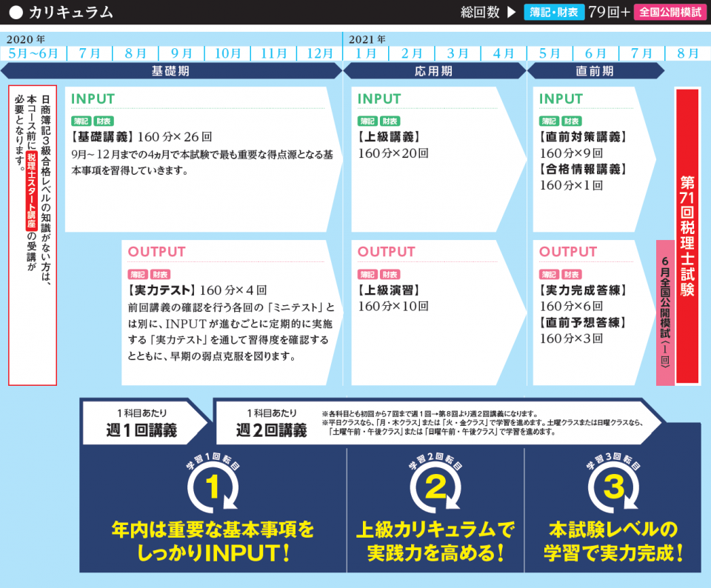Click the red 第71回税理士試験 vertical bar
This screenshot has width=711, height=588.
[687, 235]
